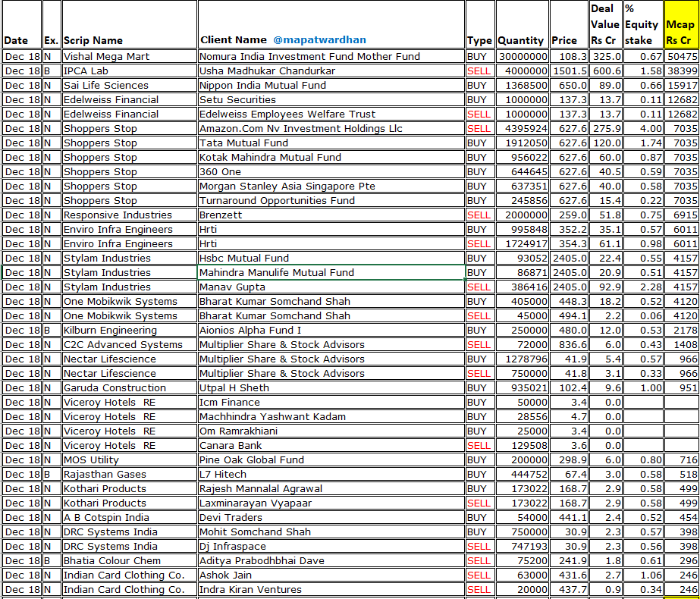
Task: Click Rajesh Mannalal Agrawal cell
Action: click(331, 489)
